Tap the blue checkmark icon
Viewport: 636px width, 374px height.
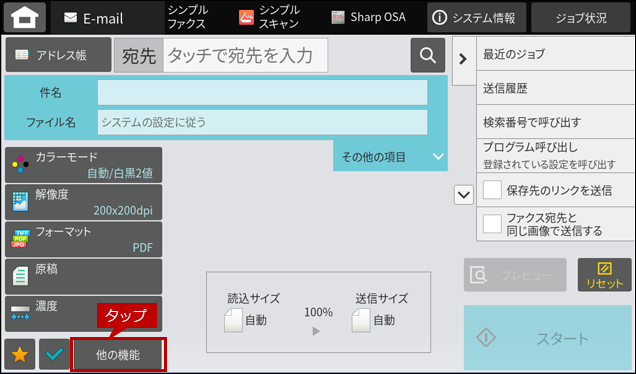click(54, 355)
